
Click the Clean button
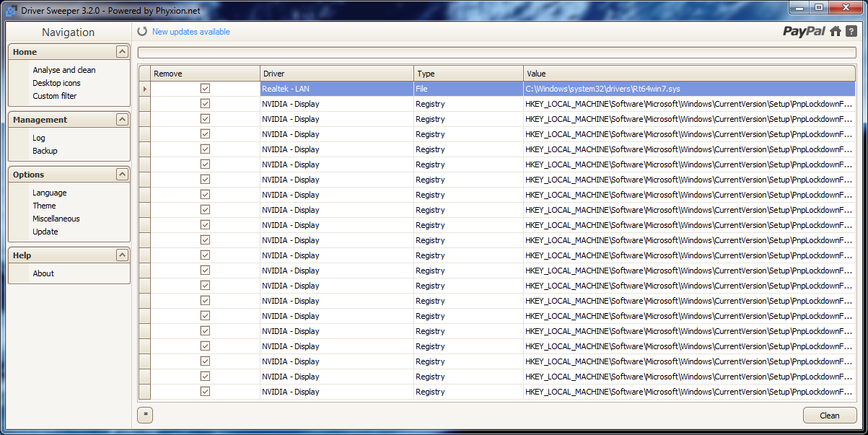830,415
